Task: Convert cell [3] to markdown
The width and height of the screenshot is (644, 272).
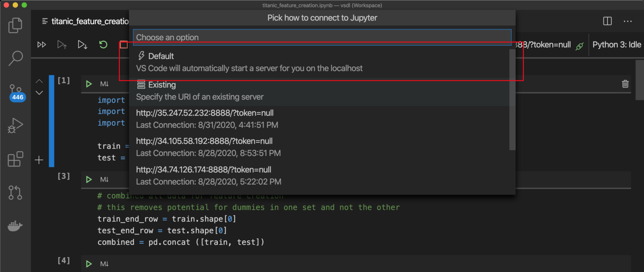Action: pos(104,180)
